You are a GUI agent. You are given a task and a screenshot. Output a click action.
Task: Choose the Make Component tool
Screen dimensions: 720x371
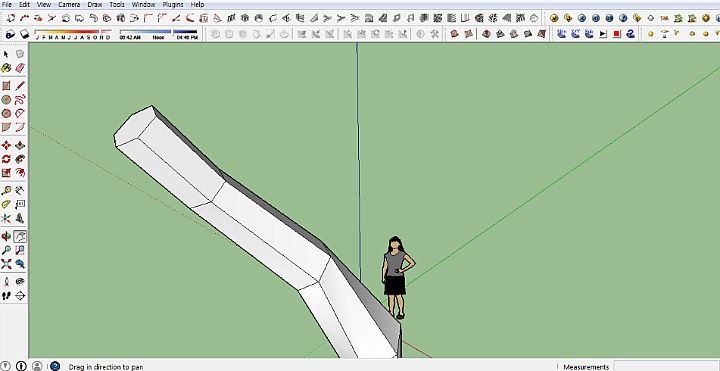[x=20, y=54]
